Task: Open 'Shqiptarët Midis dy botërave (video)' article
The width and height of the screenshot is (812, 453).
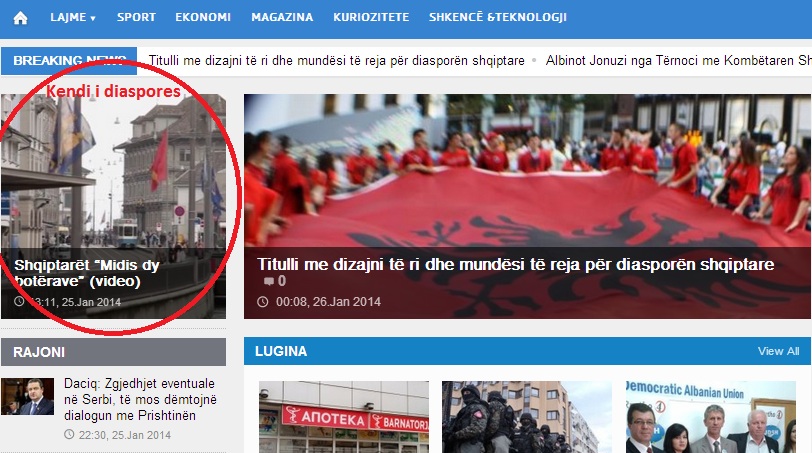Action: [x=87, y=273]
